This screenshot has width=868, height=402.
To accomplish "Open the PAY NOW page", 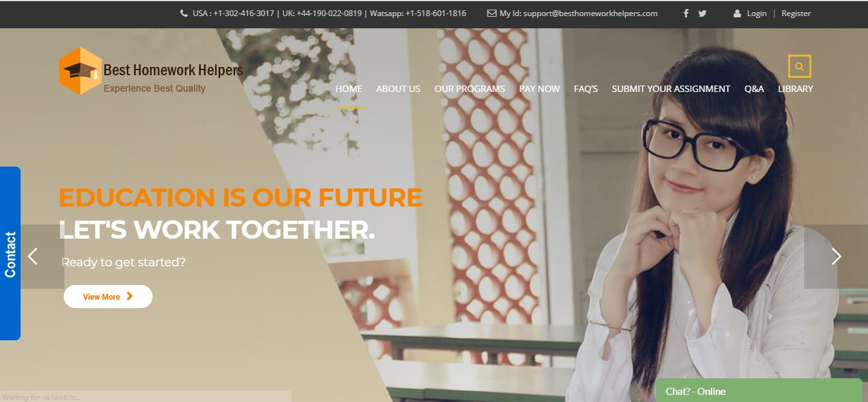I will click(540, 89).
